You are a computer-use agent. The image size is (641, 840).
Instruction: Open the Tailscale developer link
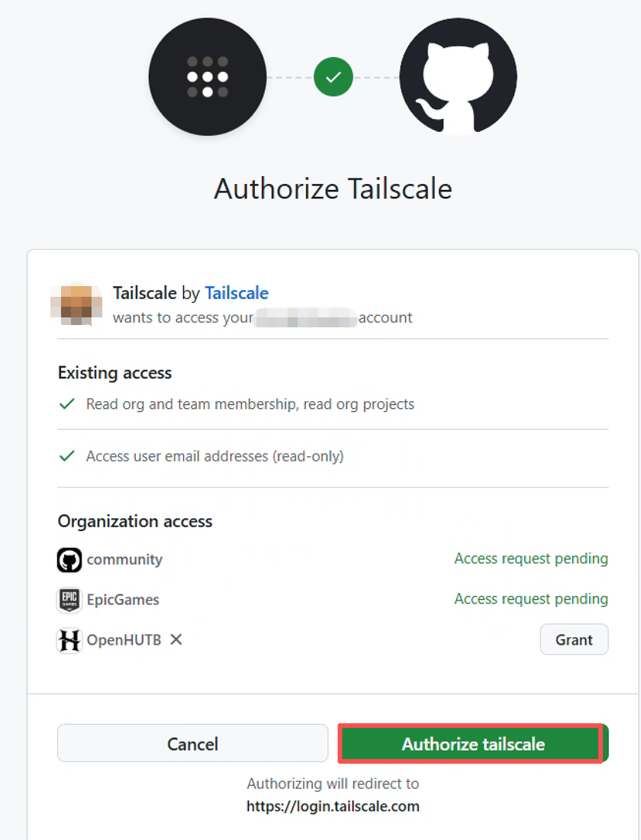coord(237,293)
